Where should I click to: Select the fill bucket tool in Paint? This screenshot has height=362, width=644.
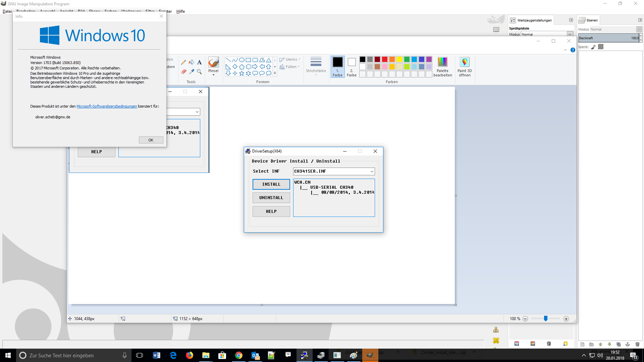point(192,62)
